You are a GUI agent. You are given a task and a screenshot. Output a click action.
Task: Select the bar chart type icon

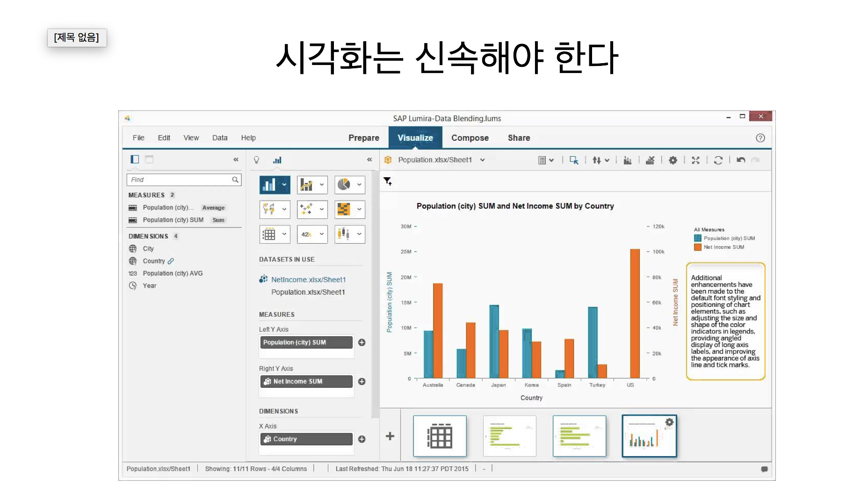269,185
